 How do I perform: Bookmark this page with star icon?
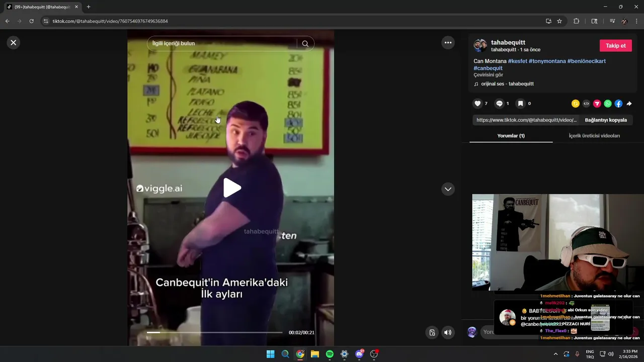[x=559, y=21]
